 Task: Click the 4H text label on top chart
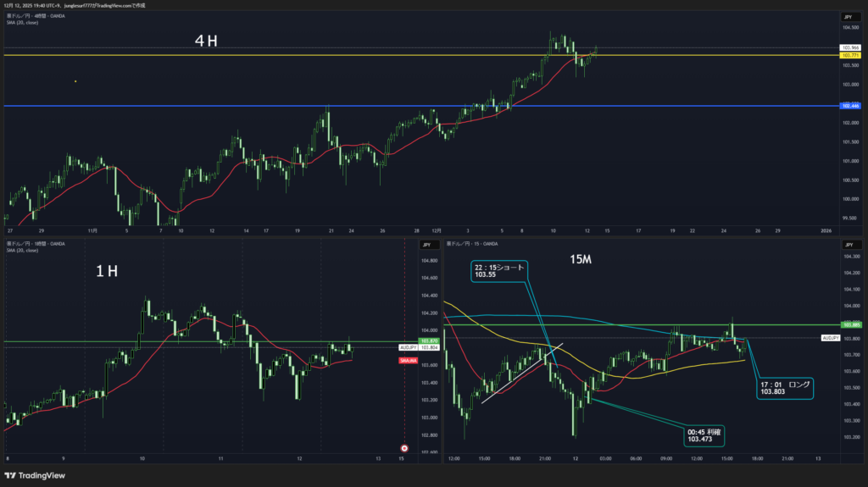click(x=207, y=41)
